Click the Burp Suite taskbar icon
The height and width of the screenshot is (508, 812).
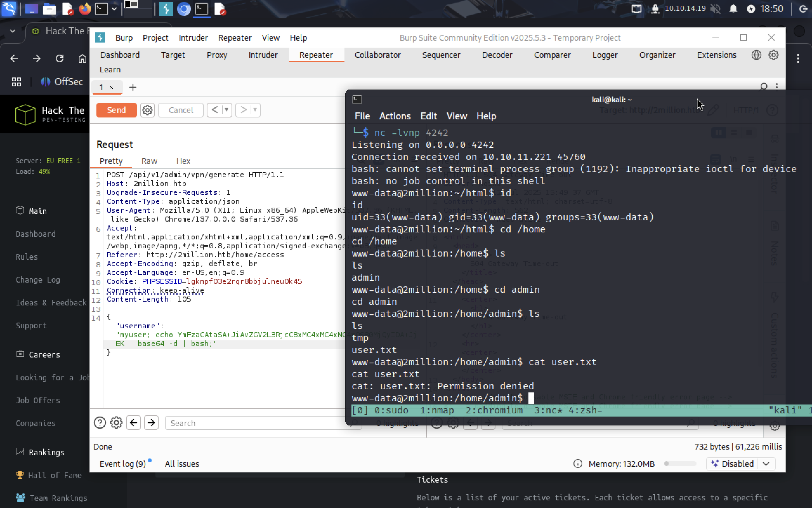166,9
